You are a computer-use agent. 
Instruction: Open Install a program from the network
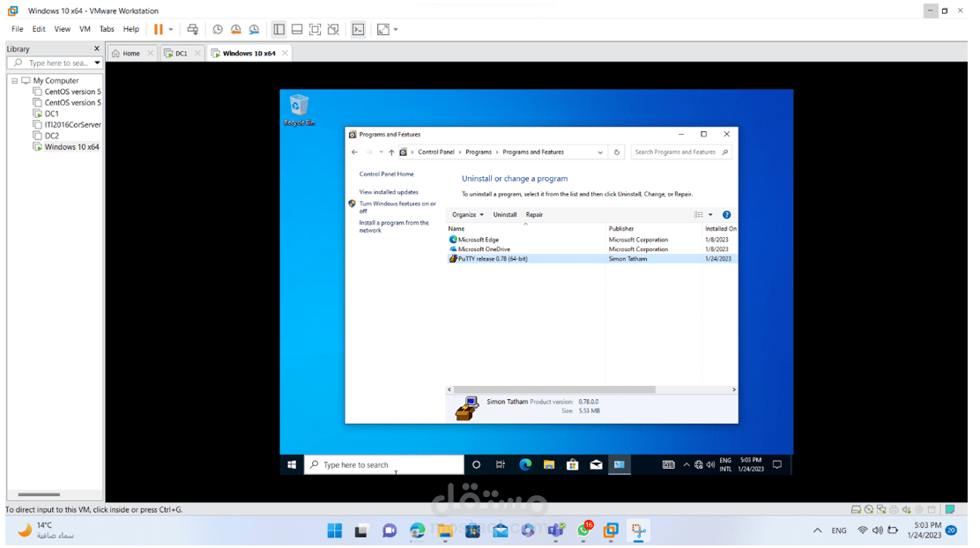(394, 226)
